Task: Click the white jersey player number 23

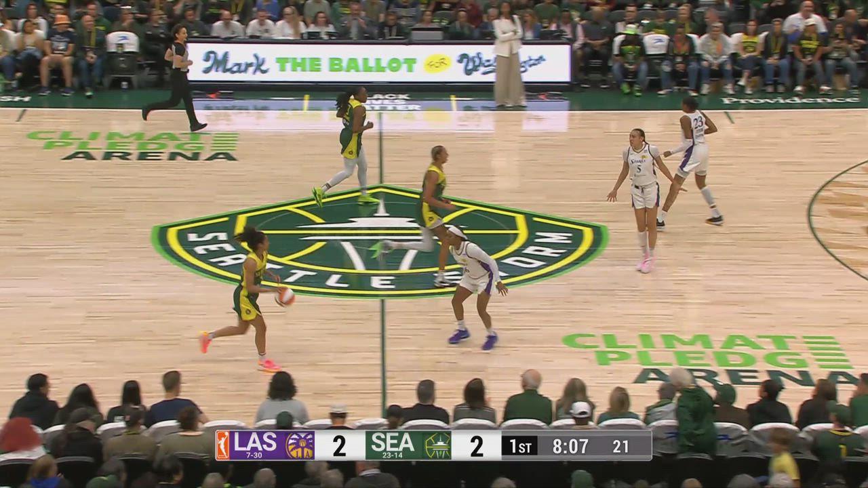Action: tap(692, 160)
